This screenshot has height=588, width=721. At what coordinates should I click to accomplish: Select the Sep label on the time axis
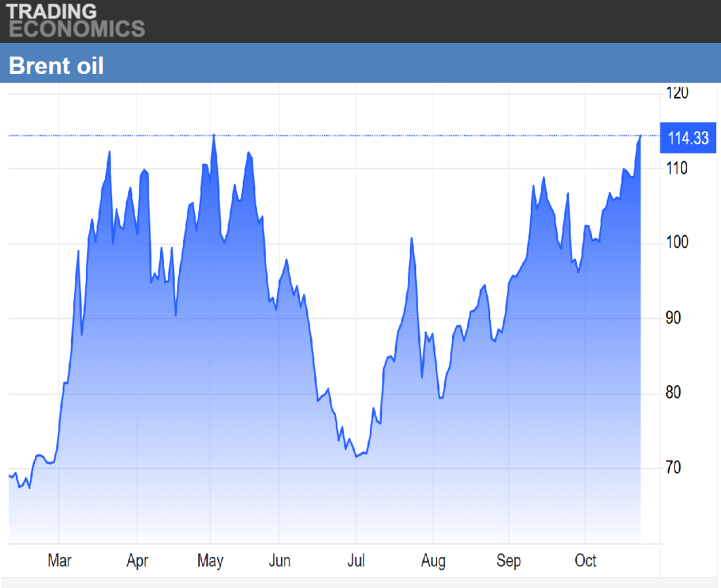click(508, 561)
